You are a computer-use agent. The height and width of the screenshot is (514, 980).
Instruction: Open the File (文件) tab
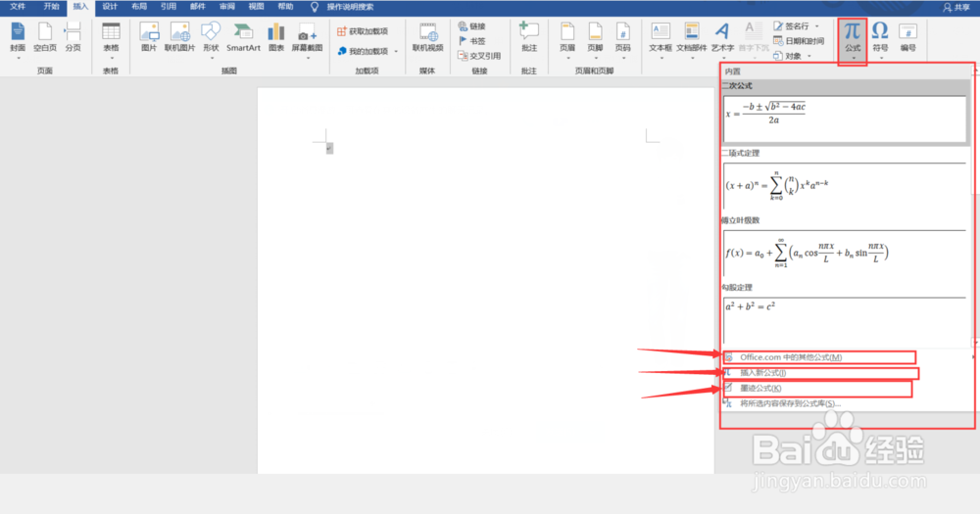coord(18,7)
